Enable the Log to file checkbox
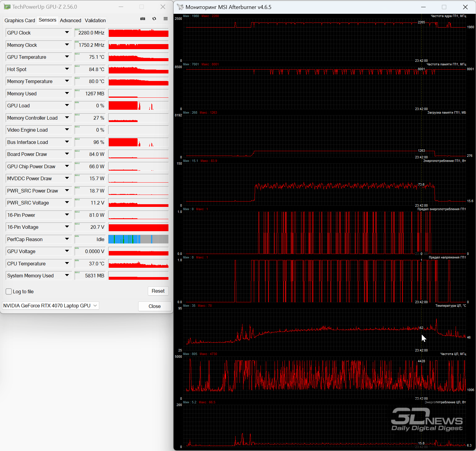This screenshot has width=476, height=451. (x=9, y=291)
